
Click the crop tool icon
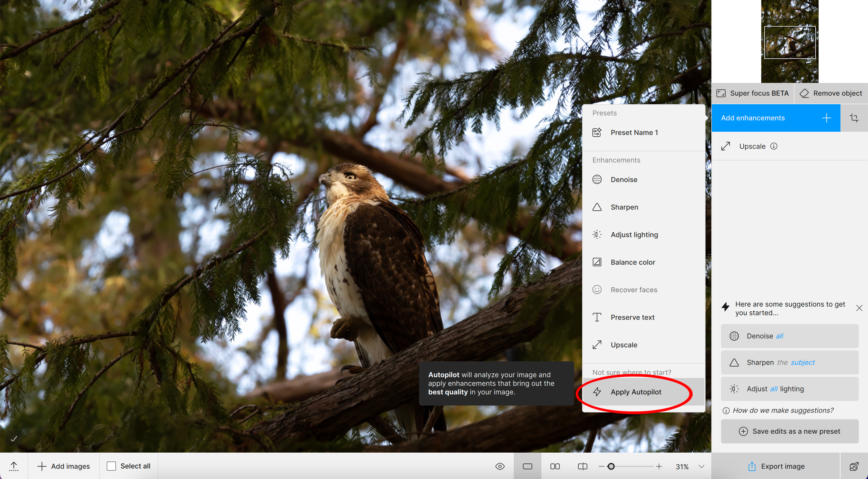[854, 118]
